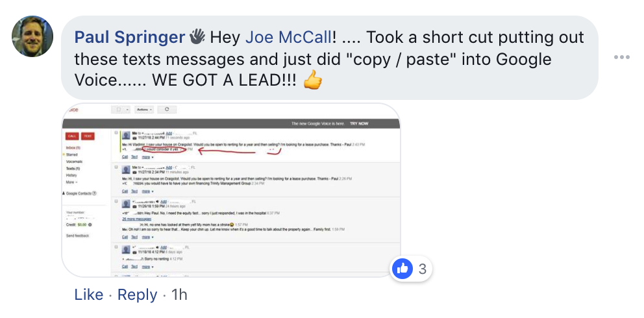Click the help icon beside Google Contacts
Image resolution: width=644 pixels, height=318 pixels.
[x=95, y=193]
